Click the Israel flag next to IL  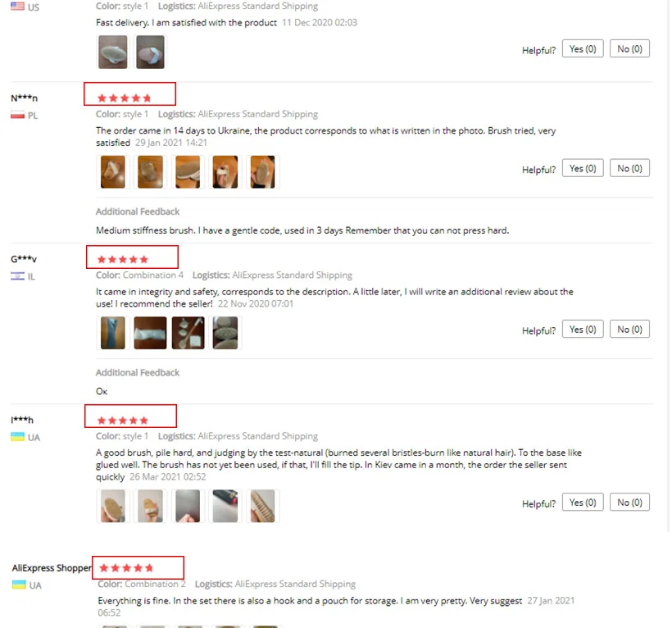tap(17, 276)
